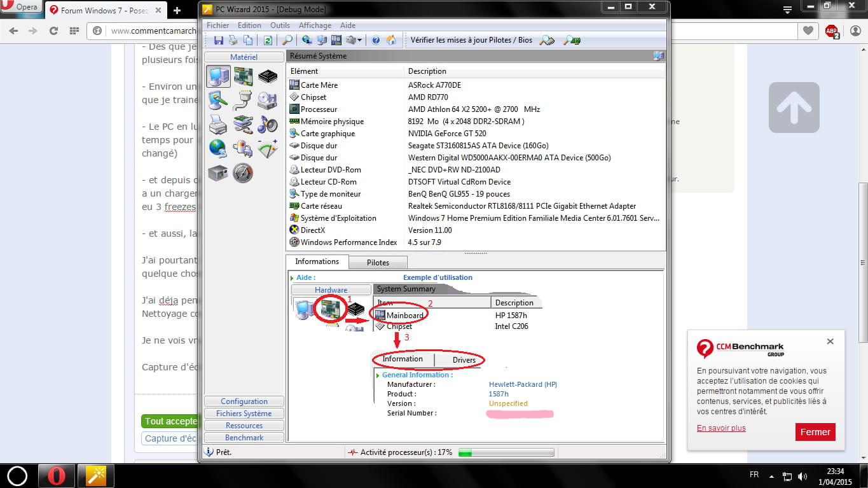Select the processor chip icon in Matériel
The height and width of the screenshot is (488, 868).
click(x=268, y=77)
